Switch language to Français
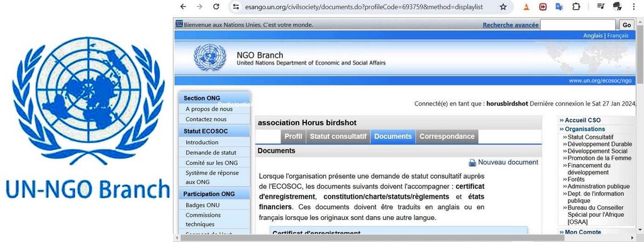Viewport: 644px width, 242px height. [618, 36]
